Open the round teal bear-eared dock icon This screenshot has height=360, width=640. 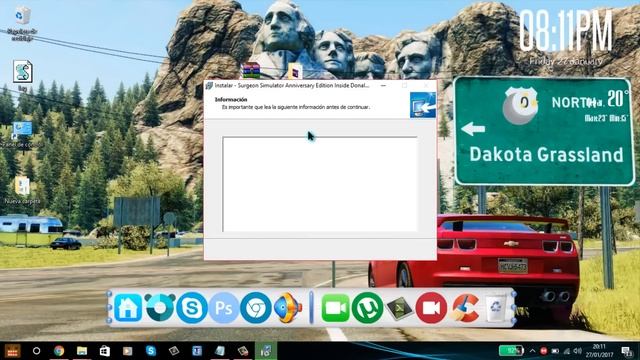(x=160, y=308)
